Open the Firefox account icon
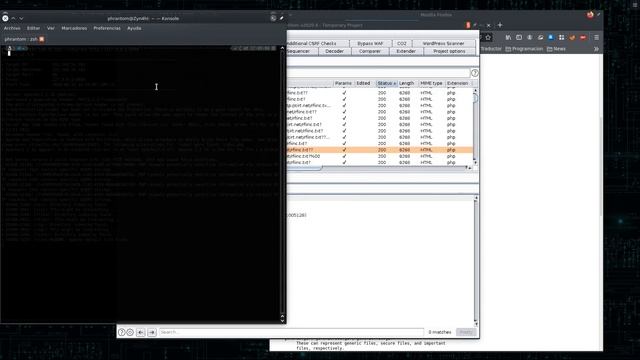The image size is (640, 360). tap(529, 38)
